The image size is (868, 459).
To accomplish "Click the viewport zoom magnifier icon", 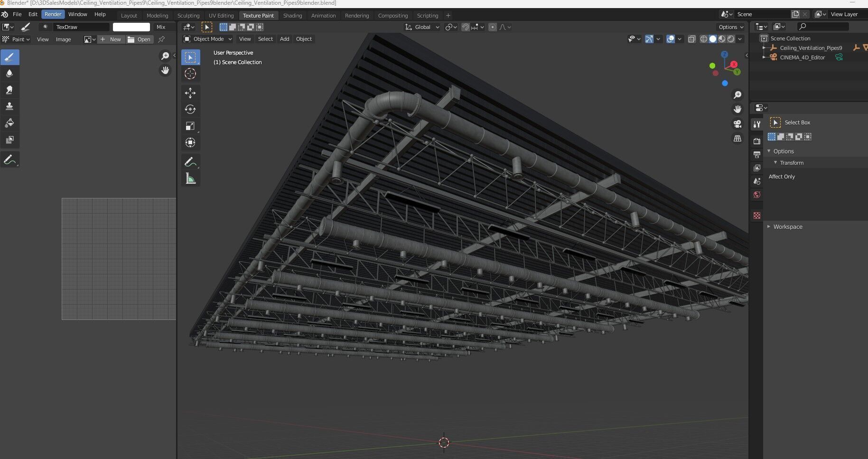I will point(737,95).
